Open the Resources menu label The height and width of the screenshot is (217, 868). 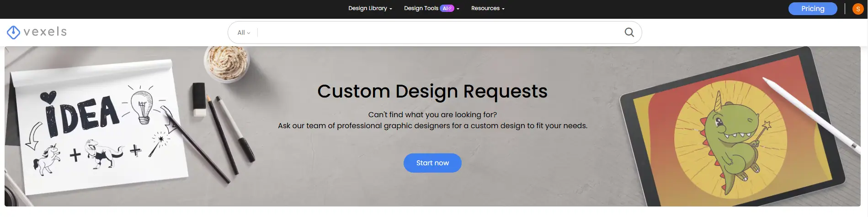485,8
